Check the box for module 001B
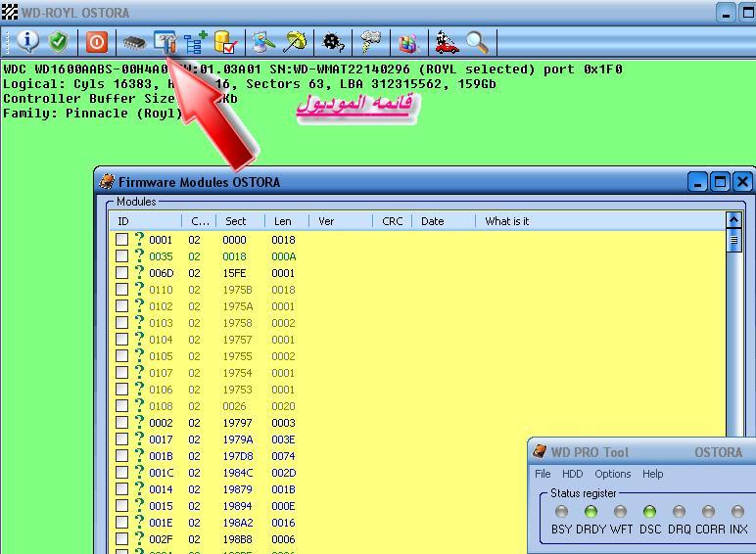This screenshot has width=756, height=554. 122,455
